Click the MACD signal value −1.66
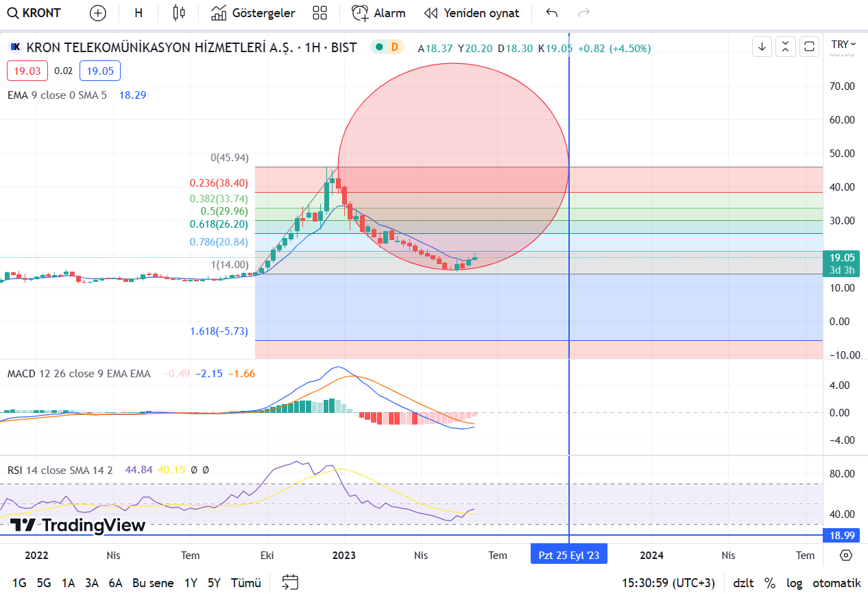The height and width of the screenshot is (594, 868). [241, 374]
